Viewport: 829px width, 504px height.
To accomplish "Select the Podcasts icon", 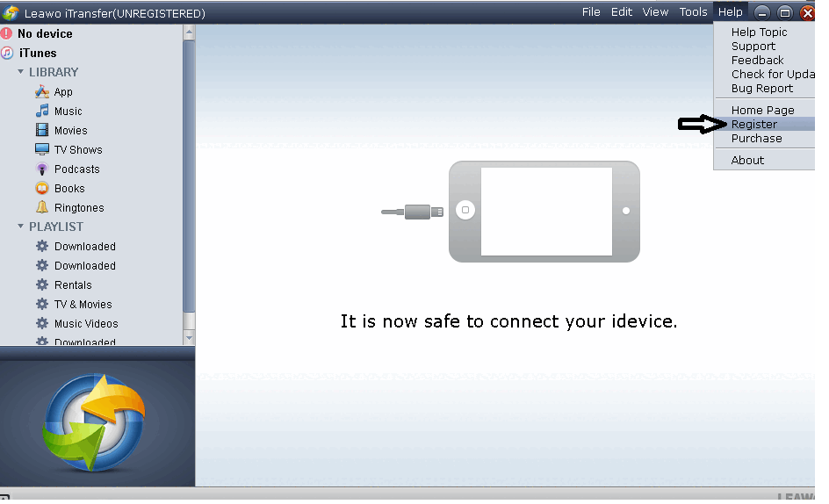I will click(41, 169).
